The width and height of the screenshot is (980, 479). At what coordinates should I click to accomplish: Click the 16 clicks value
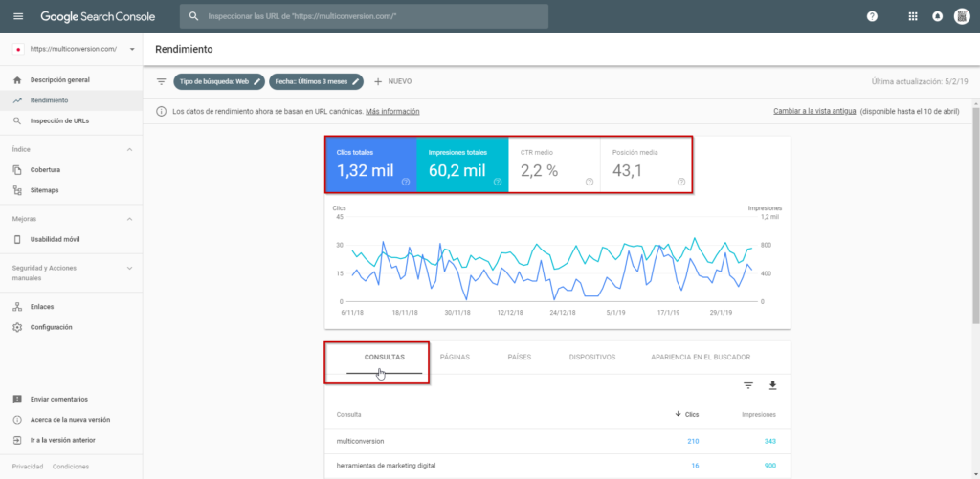click(695, 466)
